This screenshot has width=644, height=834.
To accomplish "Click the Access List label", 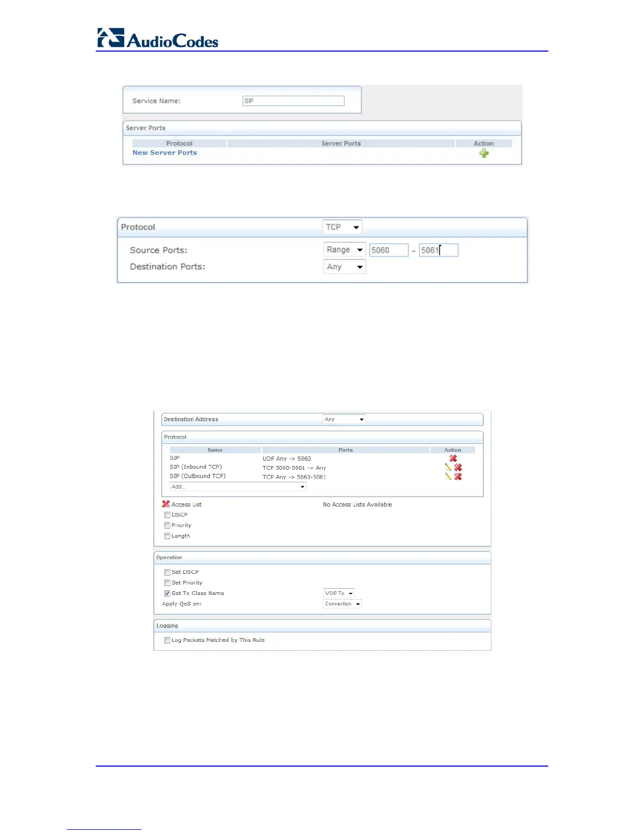I will click(187, 504).
